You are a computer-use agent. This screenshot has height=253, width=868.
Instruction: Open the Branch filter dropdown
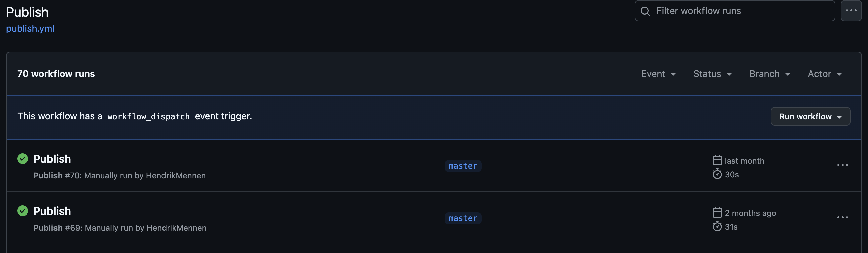[769, 74]
